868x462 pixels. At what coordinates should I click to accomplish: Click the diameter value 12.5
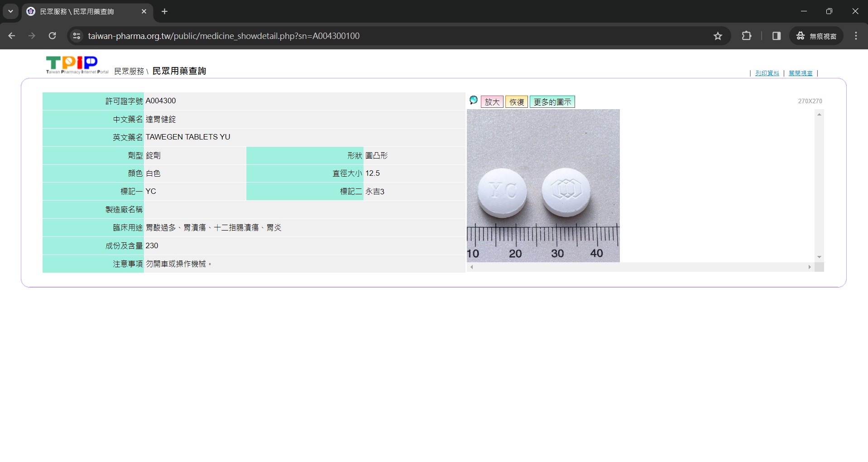coord(373,173)
